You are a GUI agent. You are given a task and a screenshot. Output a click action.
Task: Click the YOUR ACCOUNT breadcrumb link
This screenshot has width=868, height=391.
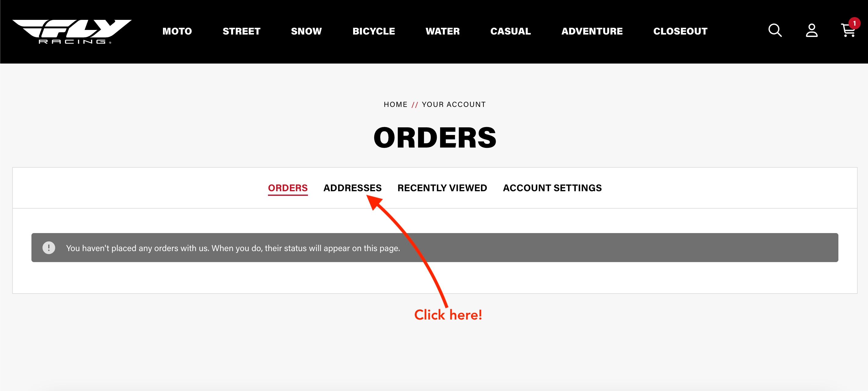454,104
